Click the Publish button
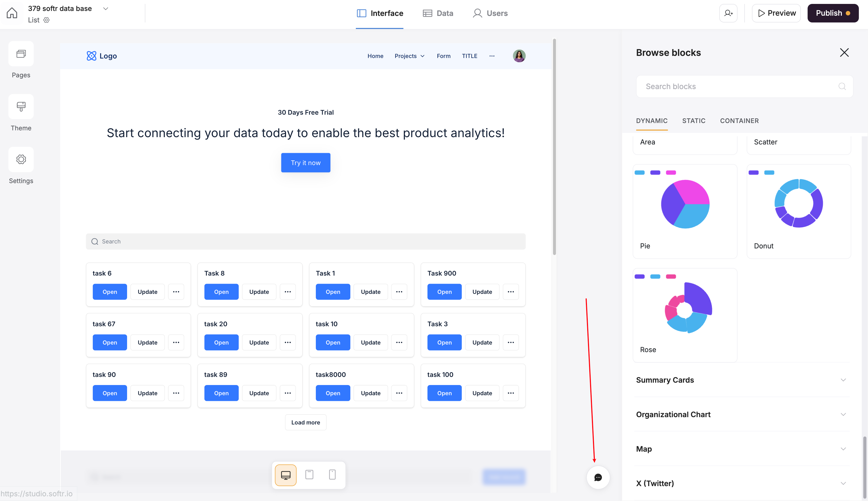Viewport: 868px width, 501px height. 832,13
